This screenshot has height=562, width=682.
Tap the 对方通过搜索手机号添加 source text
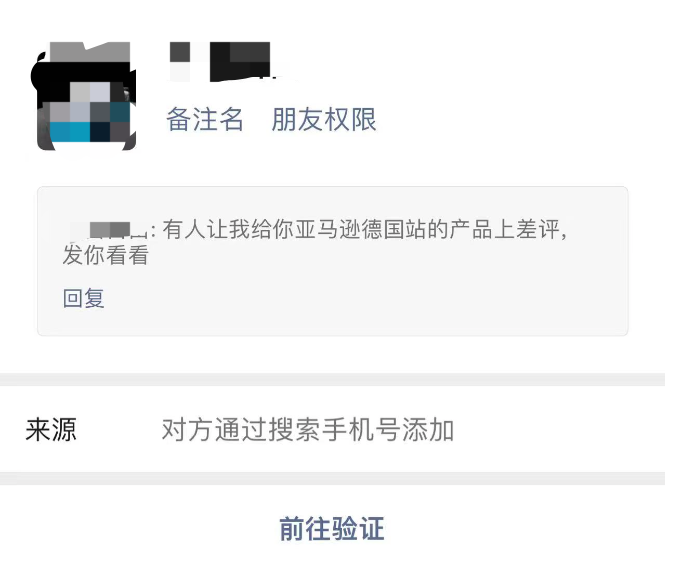coord(308,430)
